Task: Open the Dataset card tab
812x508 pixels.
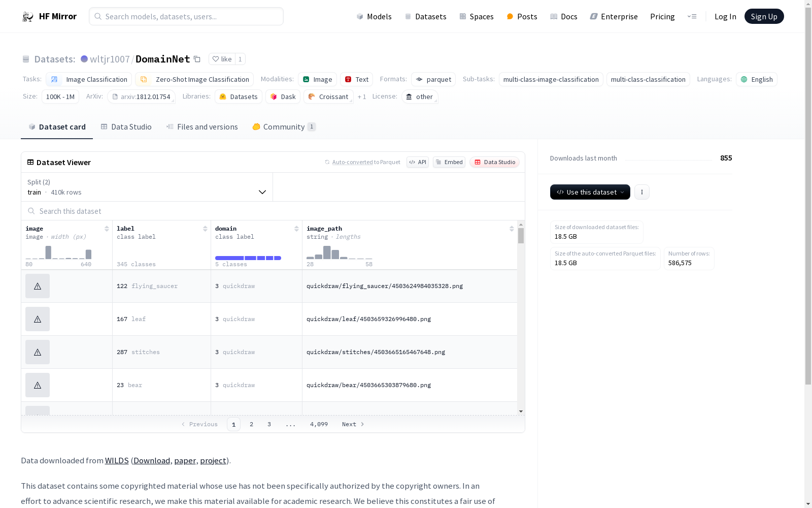Action: pyautogui.click(x=57, y=127)
